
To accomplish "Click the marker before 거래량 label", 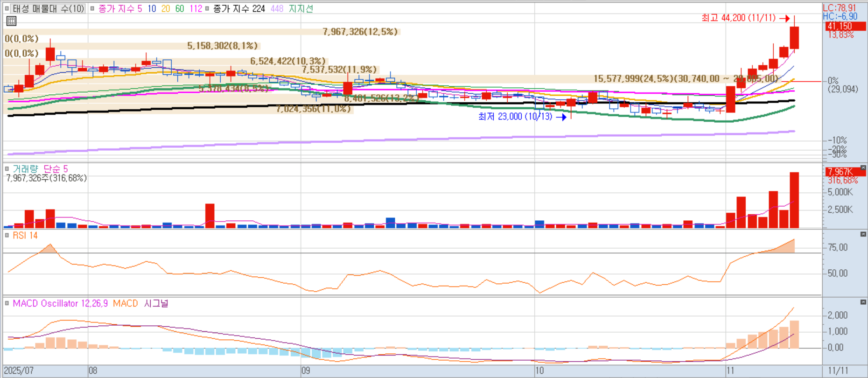I will [7, 169].
